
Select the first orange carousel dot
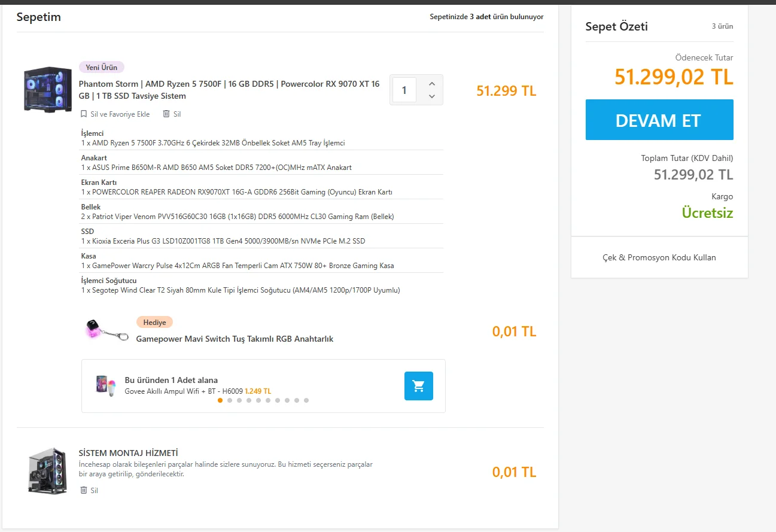[x=220, y=400]
